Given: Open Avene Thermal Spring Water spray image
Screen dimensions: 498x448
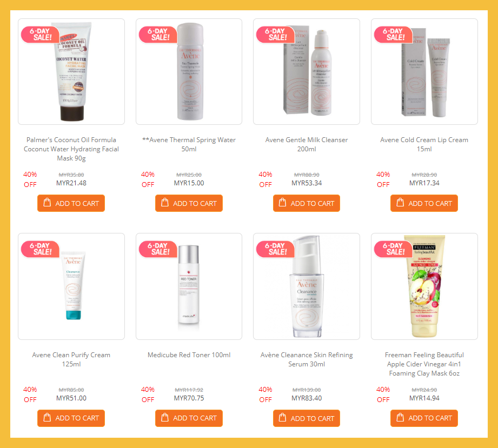Looking at the screenshot, I should (189, 71).
